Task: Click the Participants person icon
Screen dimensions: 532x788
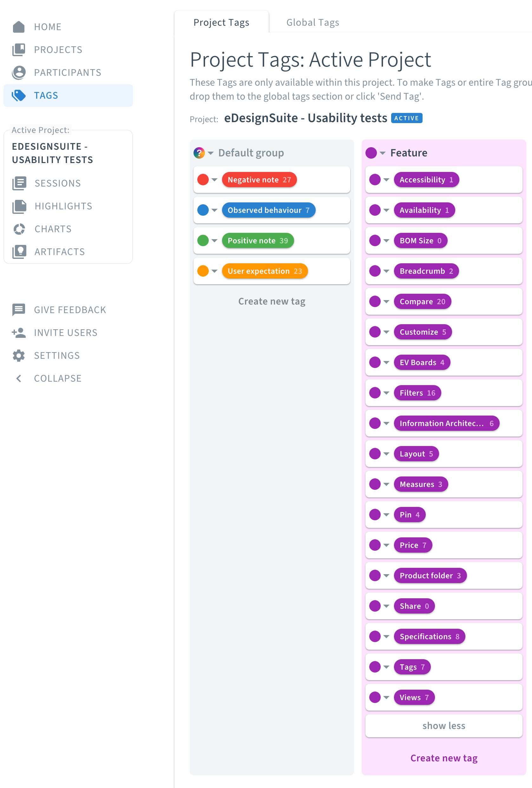Action: point(19,73)
